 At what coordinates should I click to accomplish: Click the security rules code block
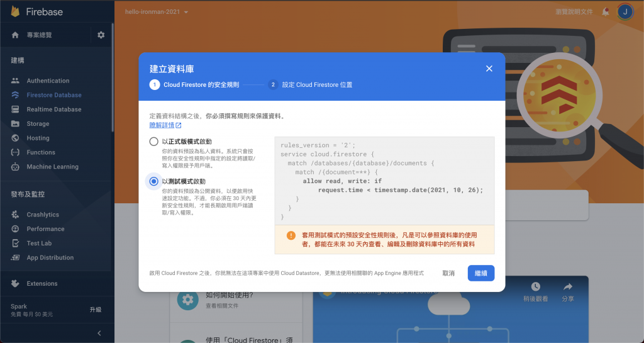tap(384, 181)
